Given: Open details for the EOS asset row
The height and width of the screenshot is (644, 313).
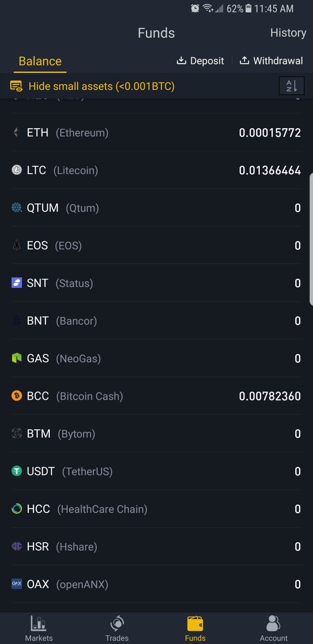Looking at the screenshot, I should coord(156,245).
